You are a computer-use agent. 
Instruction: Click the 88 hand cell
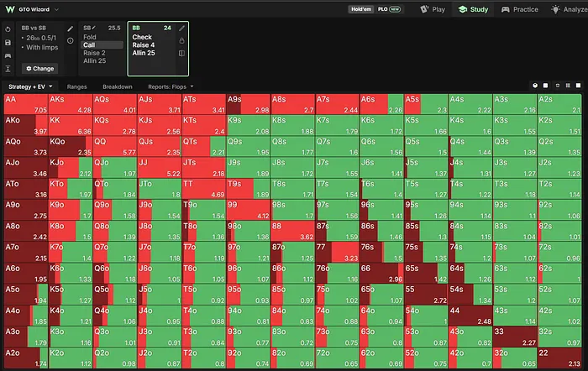(x=292, y=231)
